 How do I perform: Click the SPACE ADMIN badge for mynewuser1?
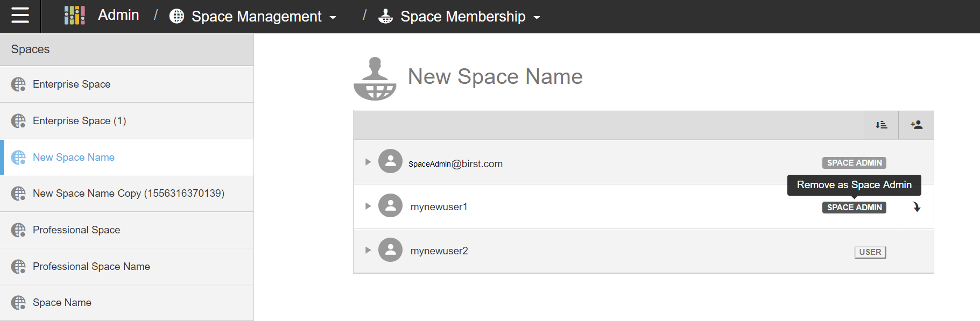pos(854,208)
